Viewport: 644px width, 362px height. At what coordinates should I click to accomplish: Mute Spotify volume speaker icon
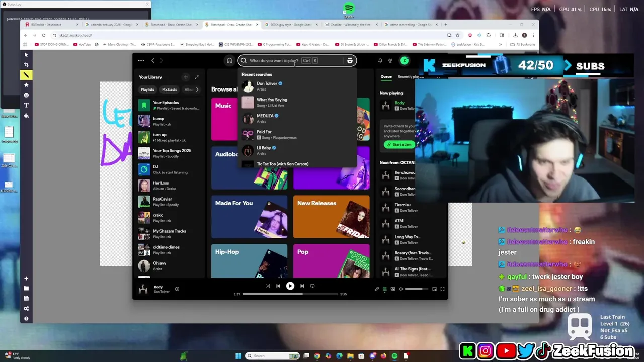coord(401,289)
